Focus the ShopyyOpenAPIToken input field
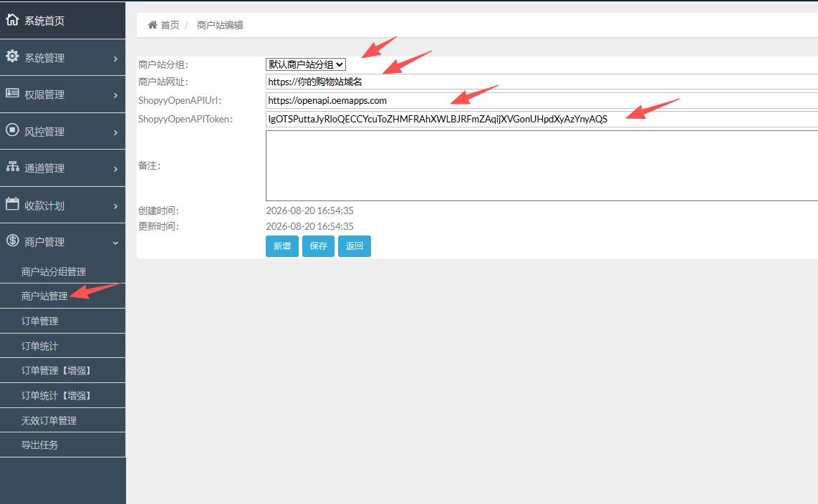 pos(542,119)
